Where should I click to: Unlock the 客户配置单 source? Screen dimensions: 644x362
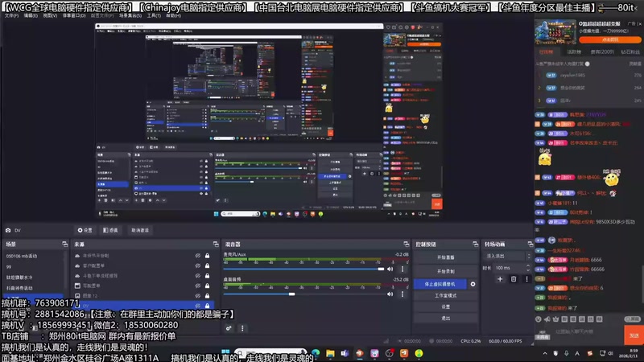(208, 265)
